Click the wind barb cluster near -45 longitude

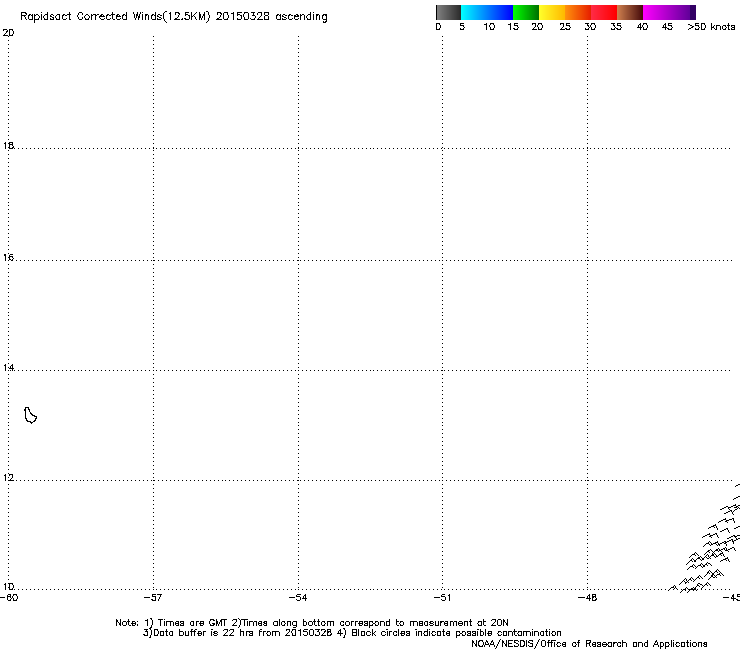pyautogui.click(x=706, y=539)
